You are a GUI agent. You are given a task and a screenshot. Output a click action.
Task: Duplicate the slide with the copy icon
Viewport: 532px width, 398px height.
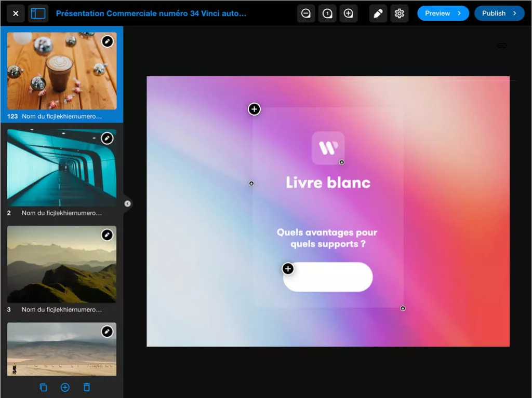click(44, 387)
